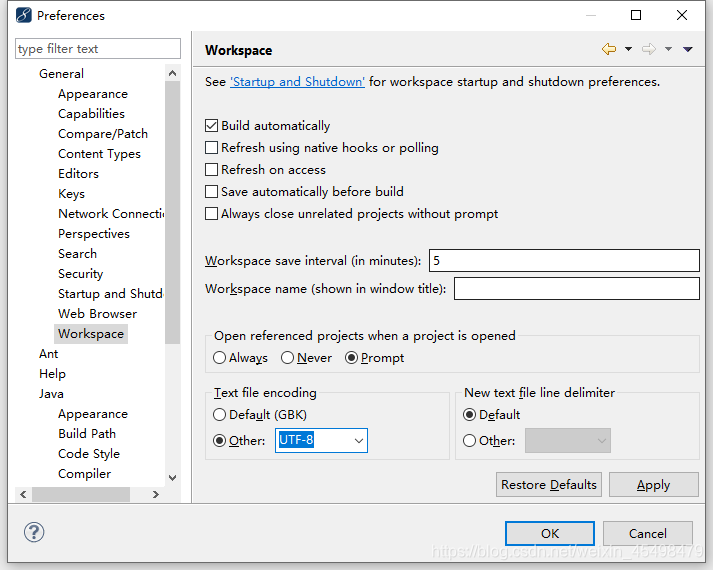Open Network Connections preferences
Viewport: 713px width, 570px height.
click(x=111, y=214)
